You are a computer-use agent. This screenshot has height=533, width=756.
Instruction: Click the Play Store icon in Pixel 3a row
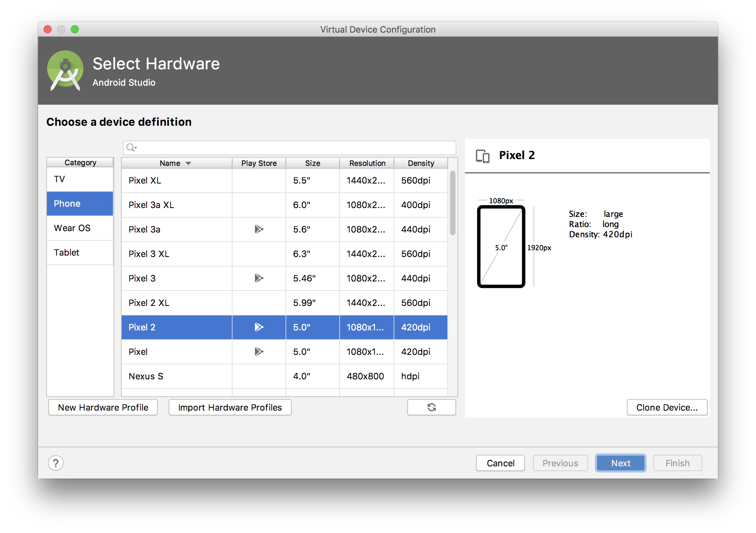click(x=259, y=229)
